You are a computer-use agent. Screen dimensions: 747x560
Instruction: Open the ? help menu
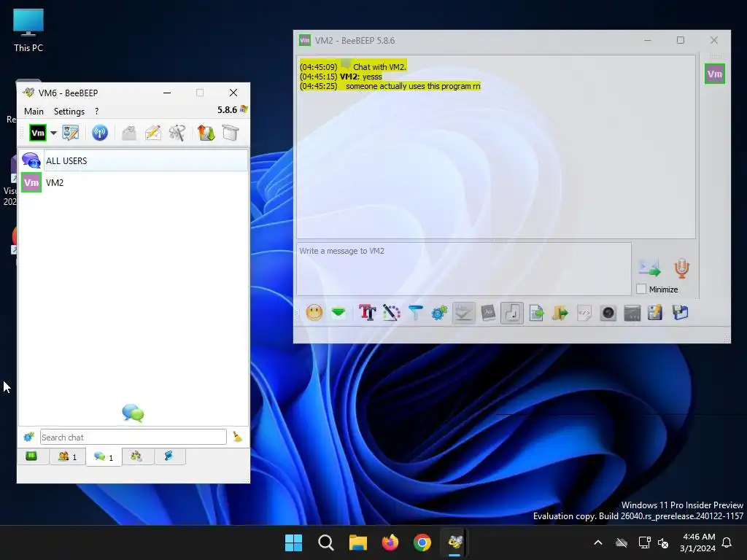click(x=97, y=111)
